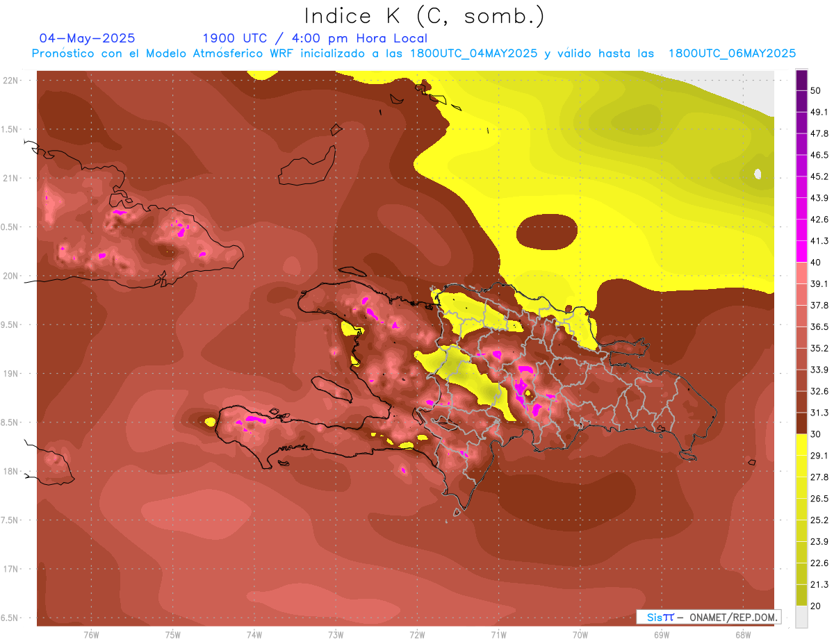
Task: Click the colorbar value '36.5'
Action: tap(819, 327)
